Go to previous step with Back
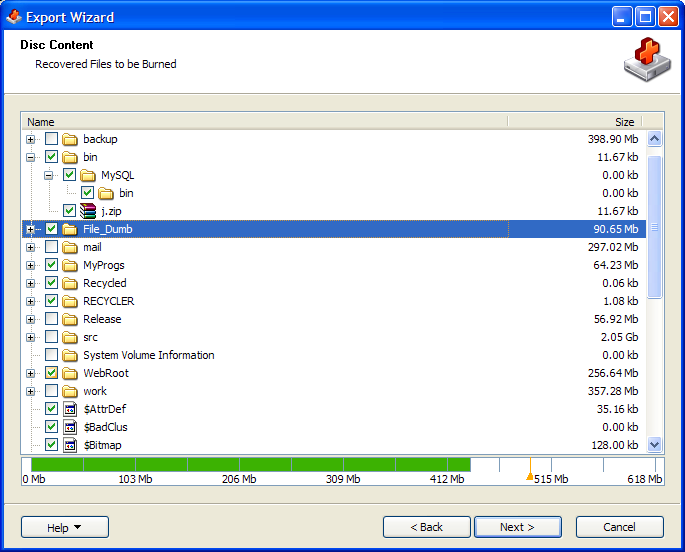The image size is (685, 552). click(x=427, y=527)
